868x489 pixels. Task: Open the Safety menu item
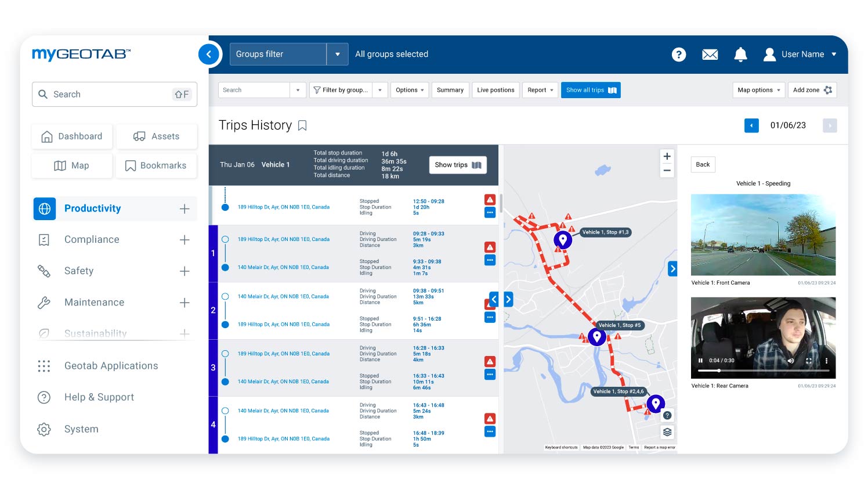point(79,271)
